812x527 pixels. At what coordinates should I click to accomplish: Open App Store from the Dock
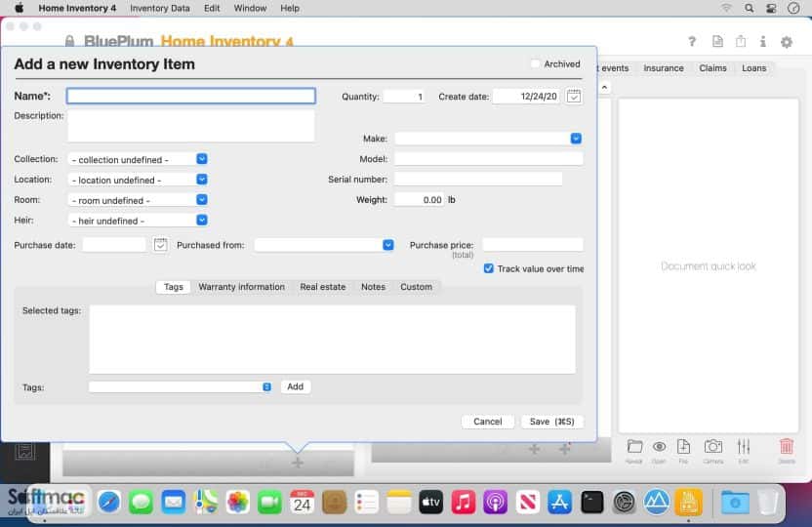tap(560, 503)
